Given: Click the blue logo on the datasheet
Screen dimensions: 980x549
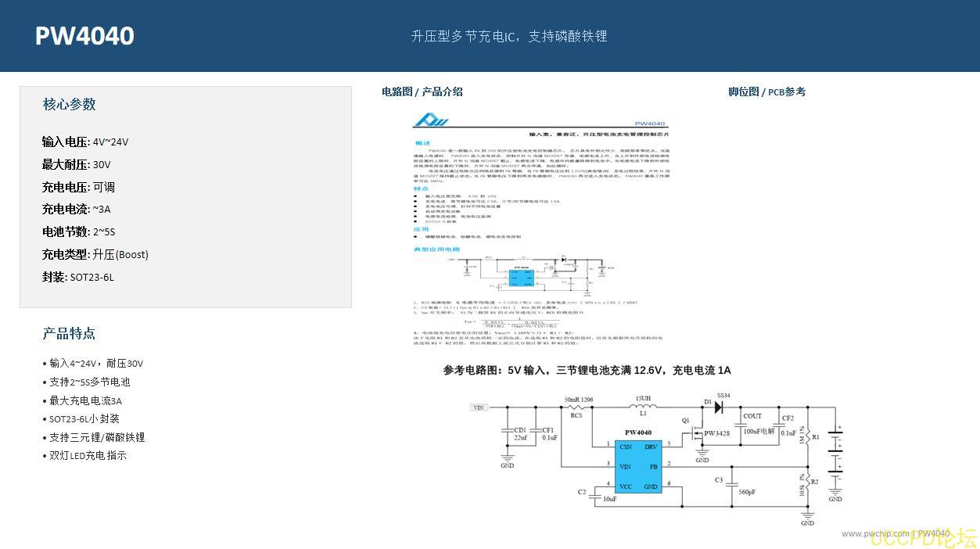Looking at the screenshot, I should pyautogui.click(x=430, y=120).
